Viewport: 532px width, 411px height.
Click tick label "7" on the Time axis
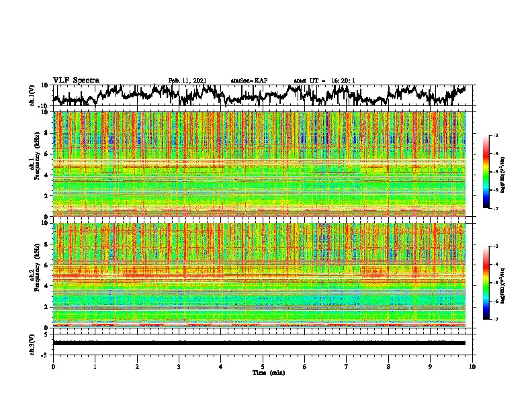pyautogui.click(x=347, y=367)
